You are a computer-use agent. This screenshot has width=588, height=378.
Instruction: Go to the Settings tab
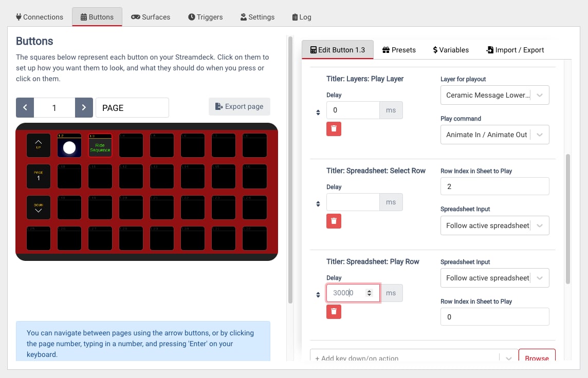[x=257, y=17]
